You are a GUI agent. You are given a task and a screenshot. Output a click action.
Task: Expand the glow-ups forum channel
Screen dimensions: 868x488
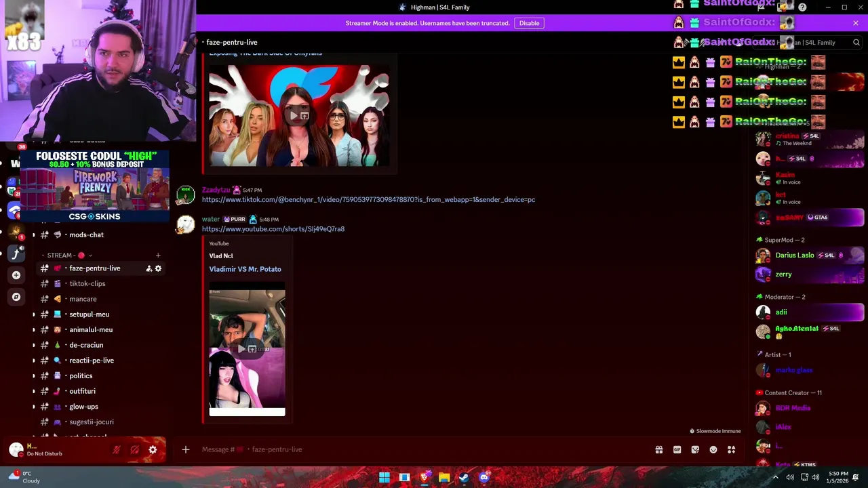tap(34, 407)
